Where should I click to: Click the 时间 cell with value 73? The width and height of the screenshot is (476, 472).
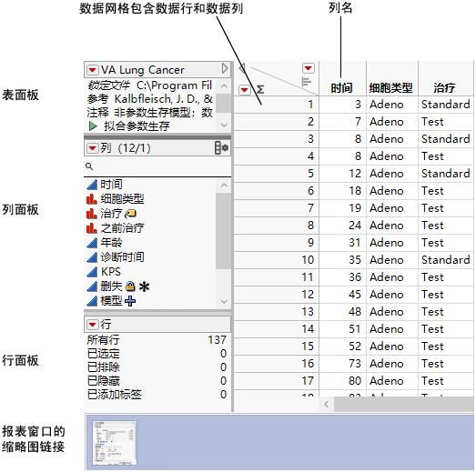tap(343, 364)
